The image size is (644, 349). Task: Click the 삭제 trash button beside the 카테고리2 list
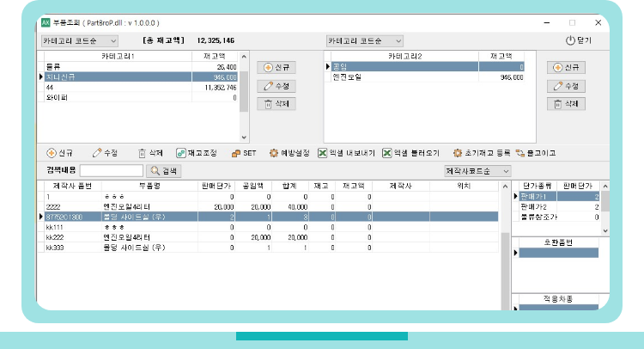coord(566,104)
